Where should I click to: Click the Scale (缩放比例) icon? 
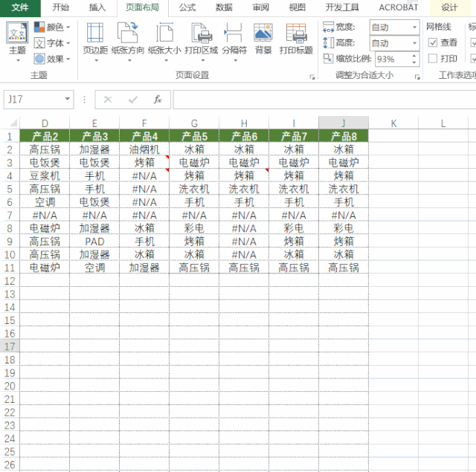[x=329, y=59]
